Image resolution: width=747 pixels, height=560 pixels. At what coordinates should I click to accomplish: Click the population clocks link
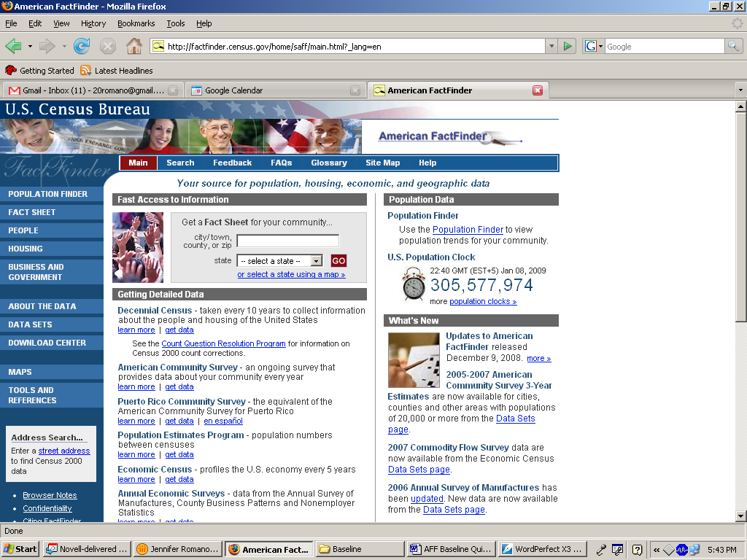coord(483,301)
